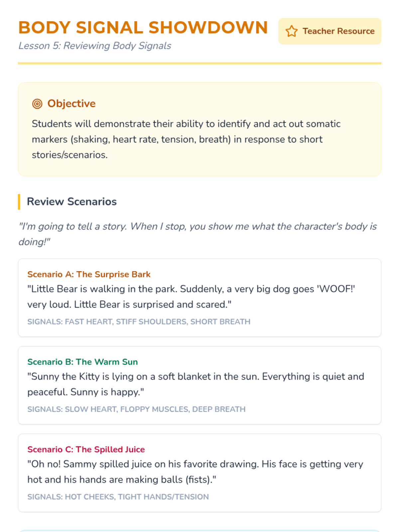Viewport: 399px width, 532px height.
Task: Click the Sammy spilled juice story text
Action: 195,471
